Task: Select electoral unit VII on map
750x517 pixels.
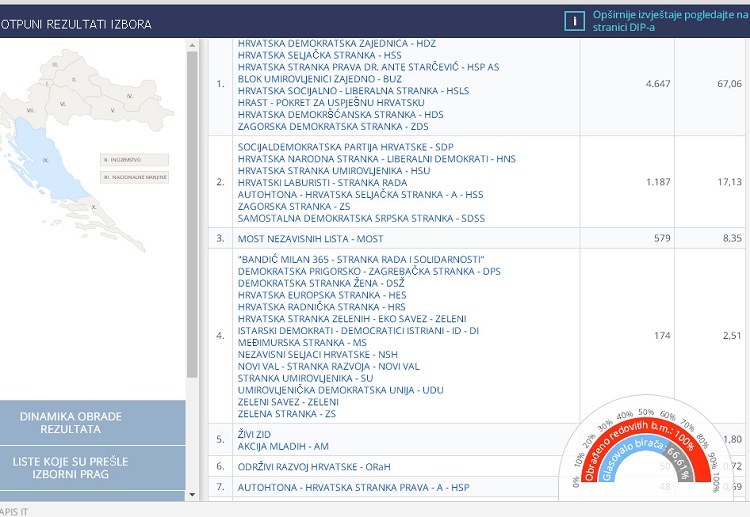Action: click(x=31, y=110)
